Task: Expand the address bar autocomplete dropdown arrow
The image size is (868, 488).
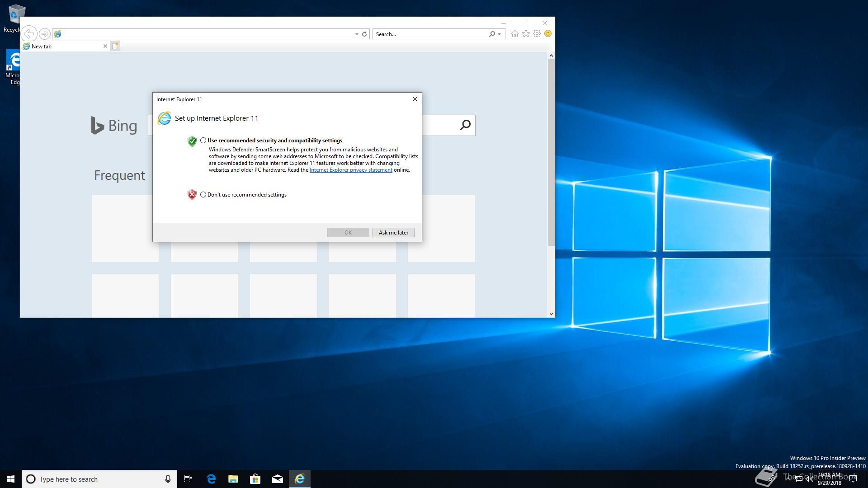Action: click(357, 34)
